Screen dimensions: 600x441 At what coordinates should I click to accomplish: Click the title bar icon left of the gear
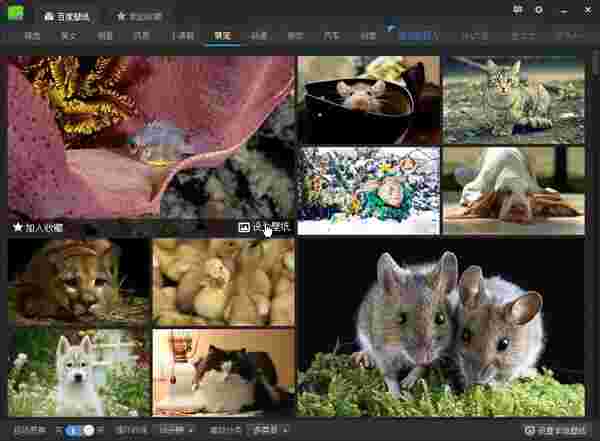[517, 10]
